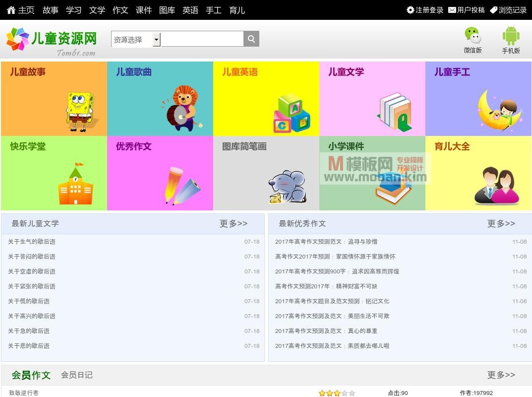Switch to the 会员作文 tab

pos(31,375)
